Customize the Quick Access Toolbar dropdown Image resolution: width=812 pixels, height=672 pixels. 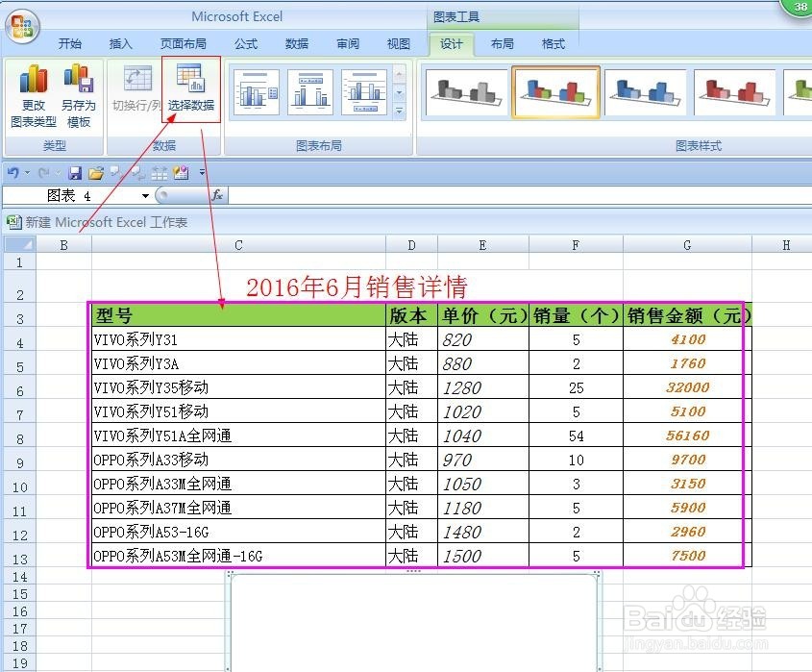click(x=202, y=171)
